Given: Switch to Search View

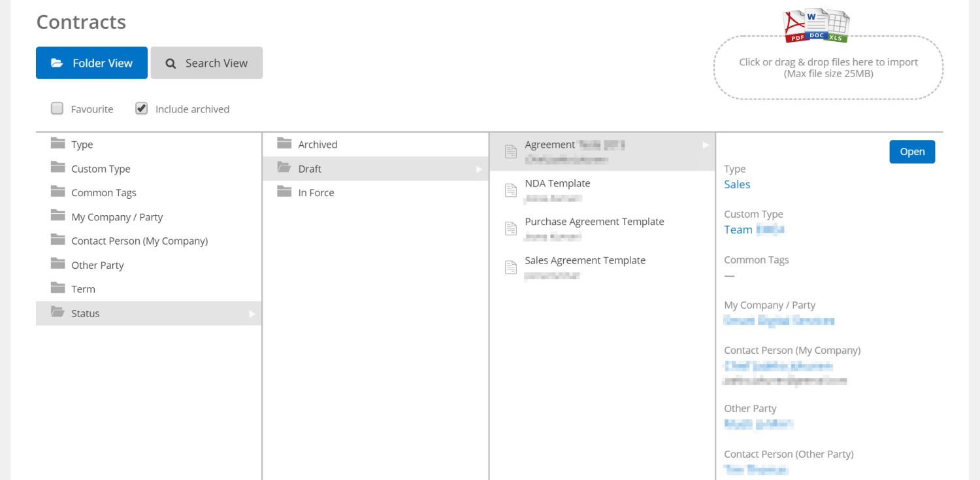Looking at the screenshot, I should pos(206,63).
